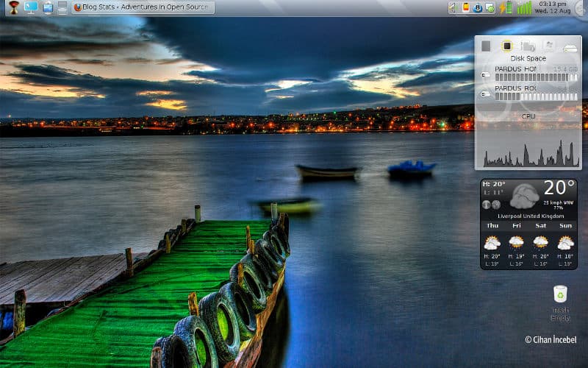
Task: Click the battery power status icon
Action: [x=506, y=8]
